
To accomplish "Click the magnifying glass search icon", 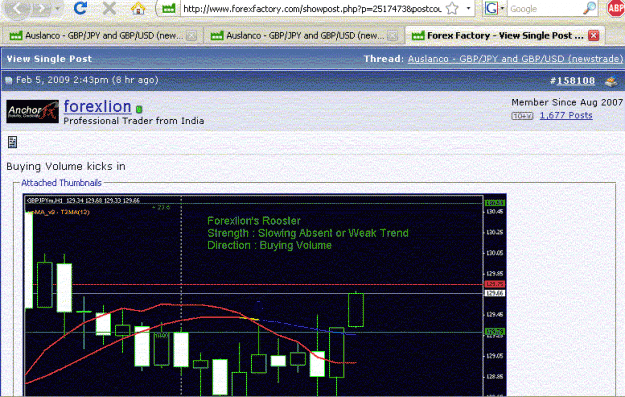I will [589, 8].
